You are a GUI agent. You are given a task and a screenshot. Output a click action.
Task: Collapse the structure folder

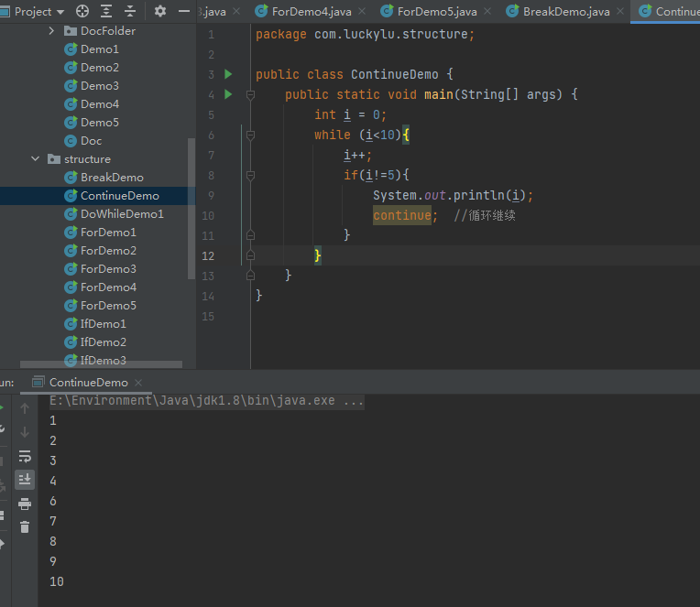35,158
